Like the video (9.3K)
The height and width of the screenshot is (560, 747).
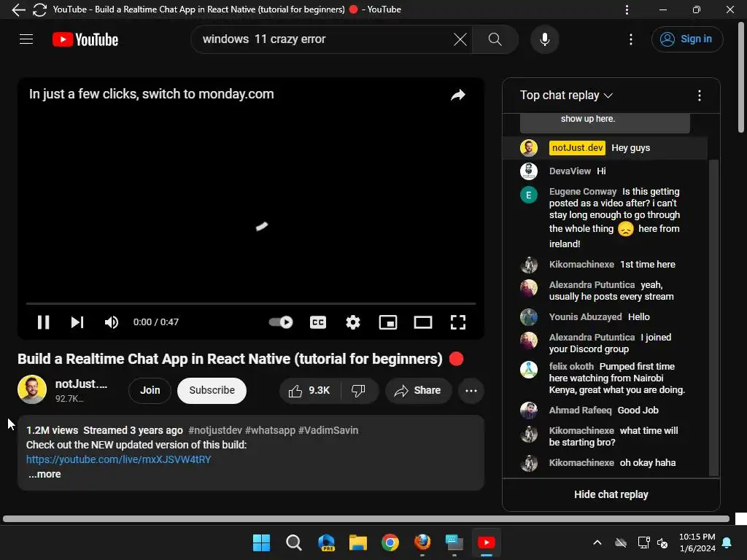pos(309,391)
